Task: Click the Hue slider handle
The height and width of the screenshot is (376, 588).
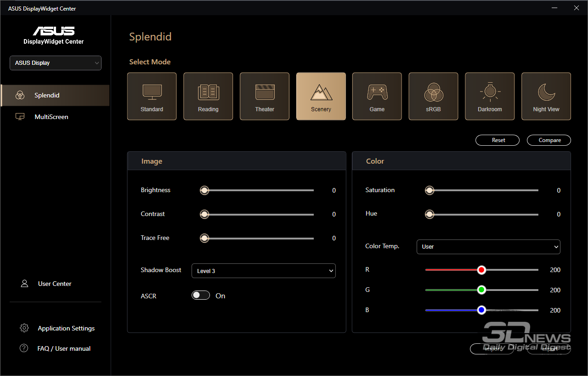Action: [430, 214]
